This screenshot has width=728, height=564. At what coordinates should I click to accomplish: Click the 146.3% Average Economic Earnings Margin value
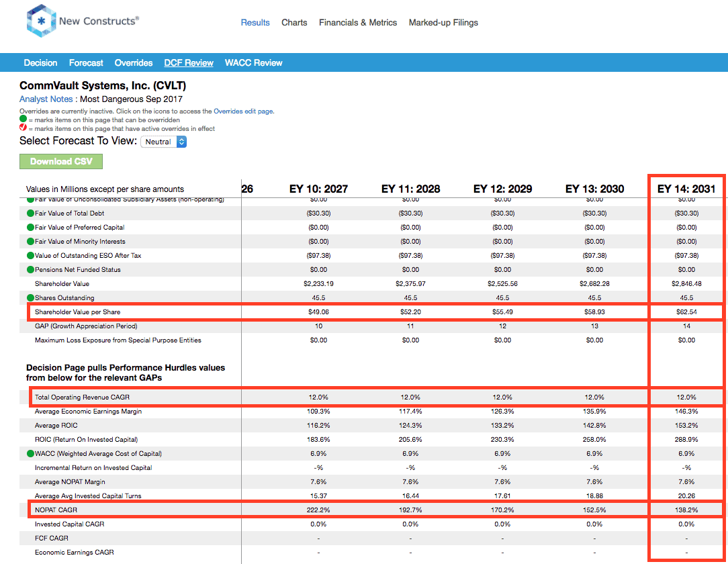[x=686, y=412]
